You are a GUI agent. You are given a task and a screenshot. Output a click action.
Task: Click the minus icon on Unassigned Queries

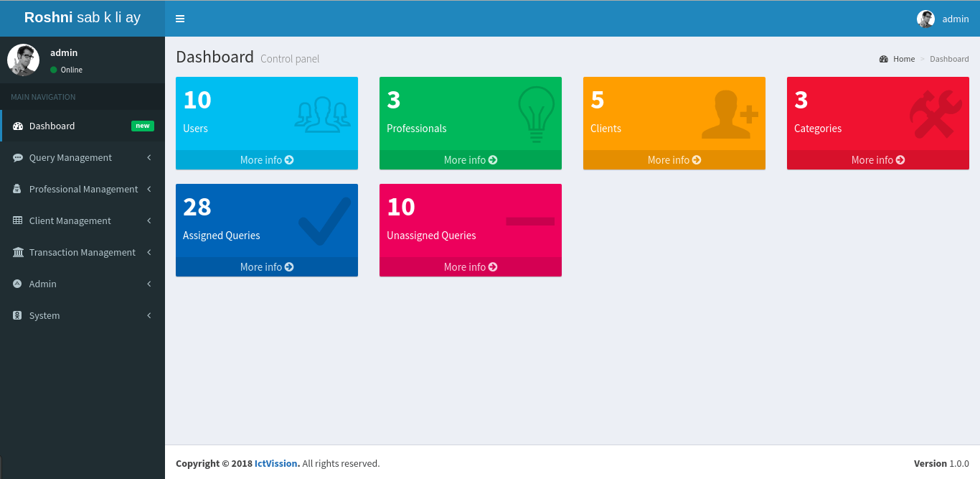click(530, 221)
